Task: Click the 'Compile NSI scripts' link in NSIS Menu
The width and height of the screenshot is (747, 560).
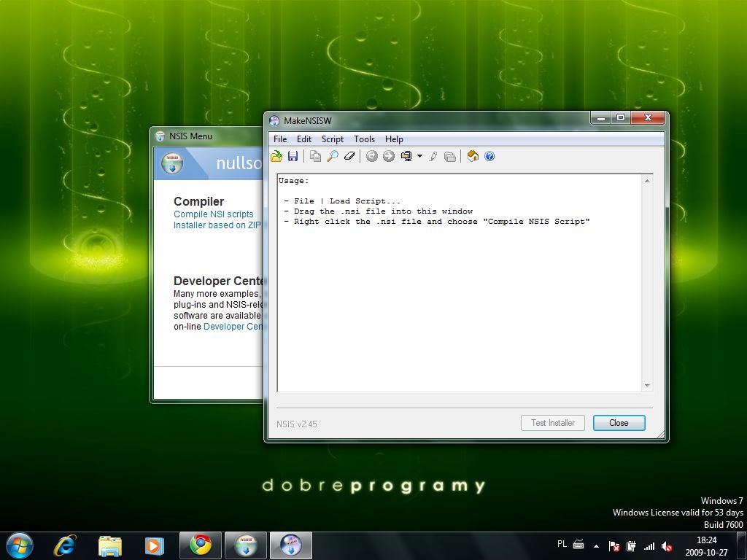Action: pos(214,214)
